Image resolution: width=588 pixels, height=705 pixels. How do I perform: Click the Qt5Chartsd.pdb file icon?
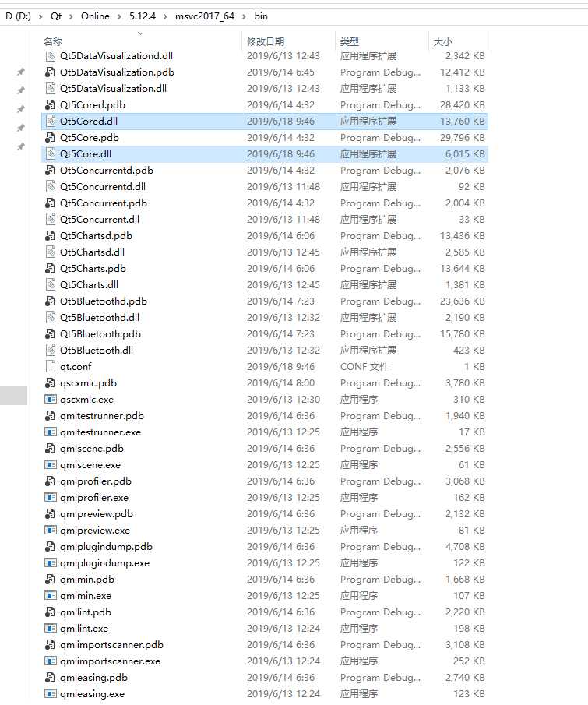[51, 235]
